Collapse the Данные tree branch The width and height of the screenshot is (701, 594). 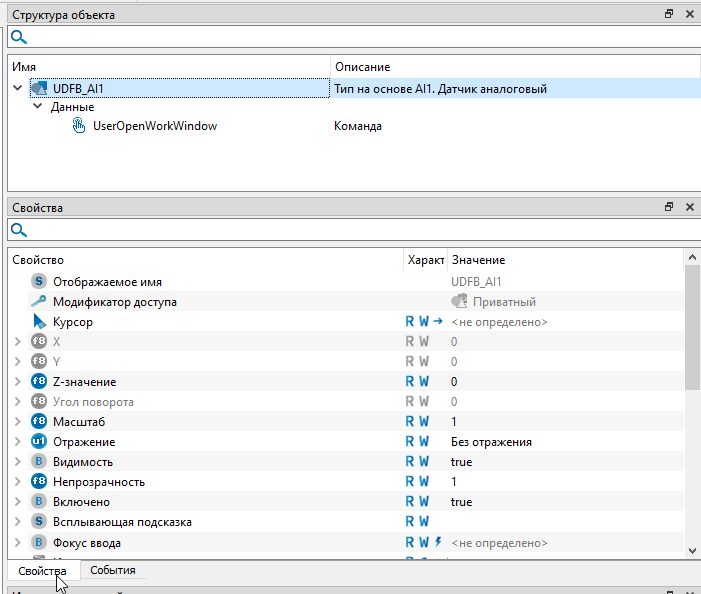[x=38, y=107]
